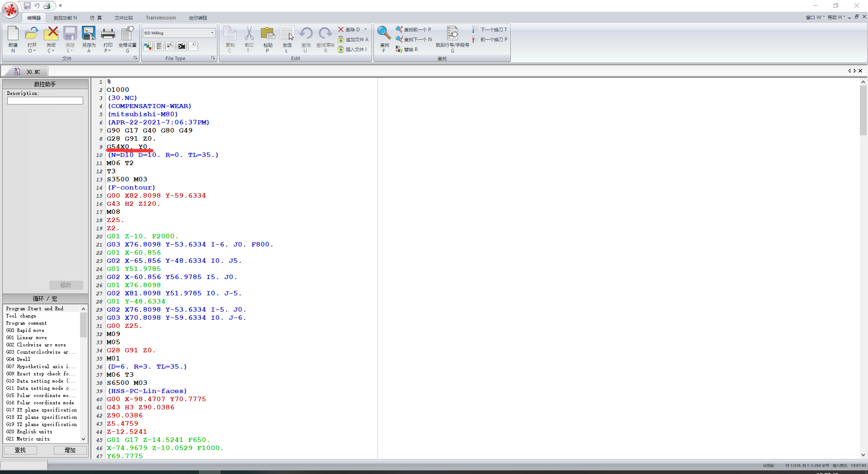Expand quick access toolbar customize arrow
Screen dimensions: 868x474
[60, 6]
